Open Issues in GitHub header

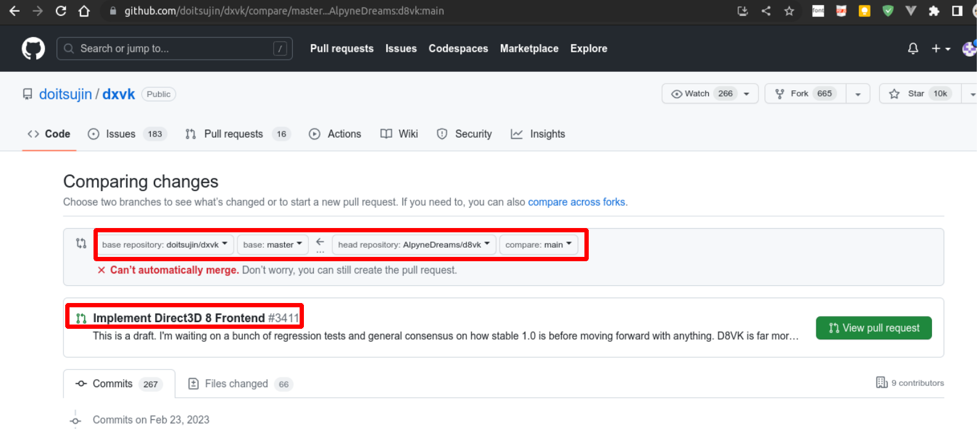(401, 49)
